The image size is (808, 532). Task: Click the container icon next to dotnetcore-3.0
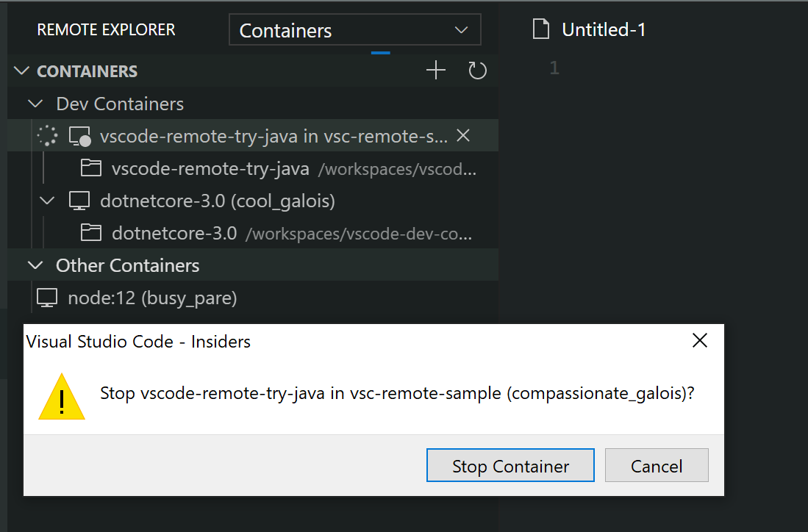[78, 200]
